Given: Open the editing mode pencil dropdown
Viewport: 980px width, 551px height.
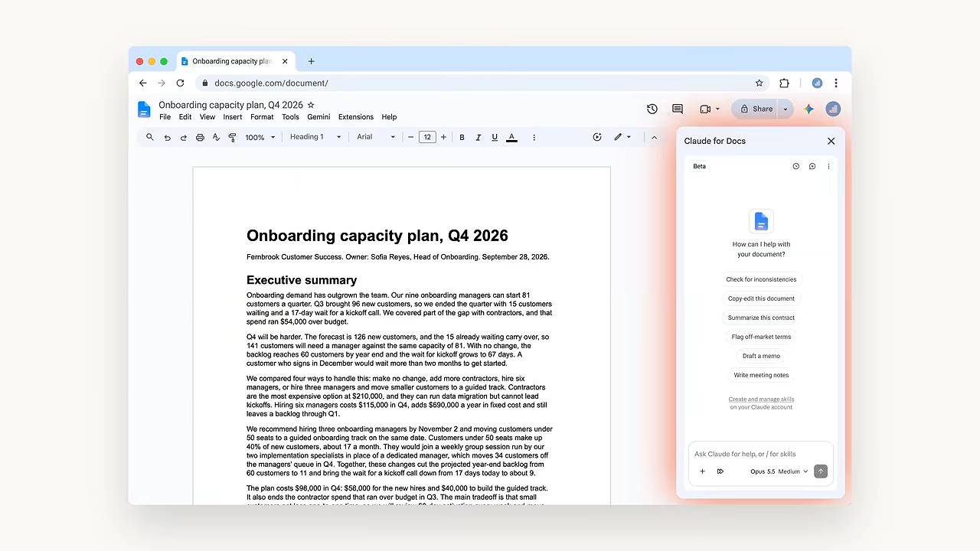Looking at the screenshot, I should pyautogui.click(x=622, y=137).
